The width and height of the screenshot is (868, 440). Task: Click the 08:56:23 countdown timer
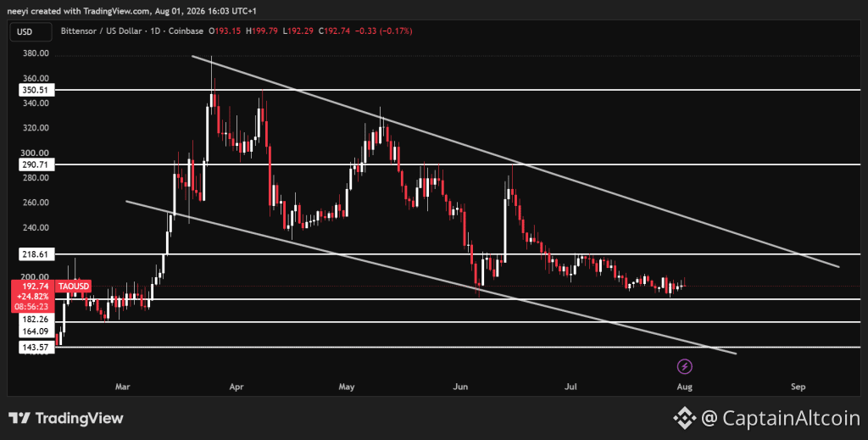(33, 307)
